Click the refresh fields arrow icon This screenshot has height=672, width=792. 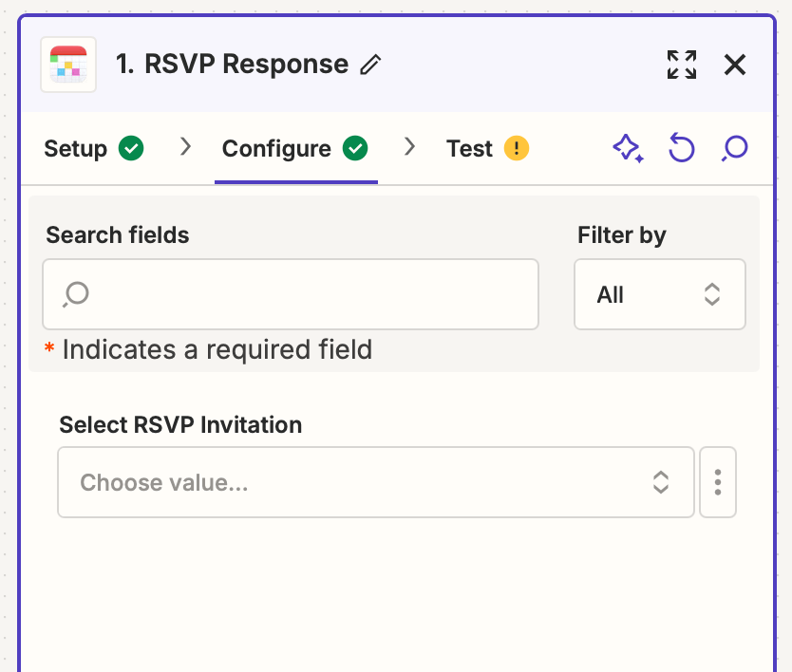[682, 148]
